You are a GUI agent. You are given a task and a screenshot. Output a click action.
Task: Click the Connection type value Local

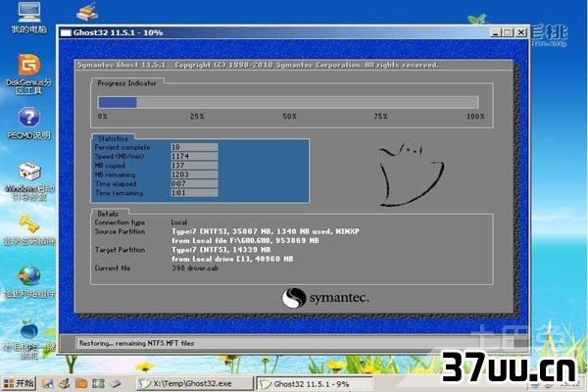click(179, 222)
